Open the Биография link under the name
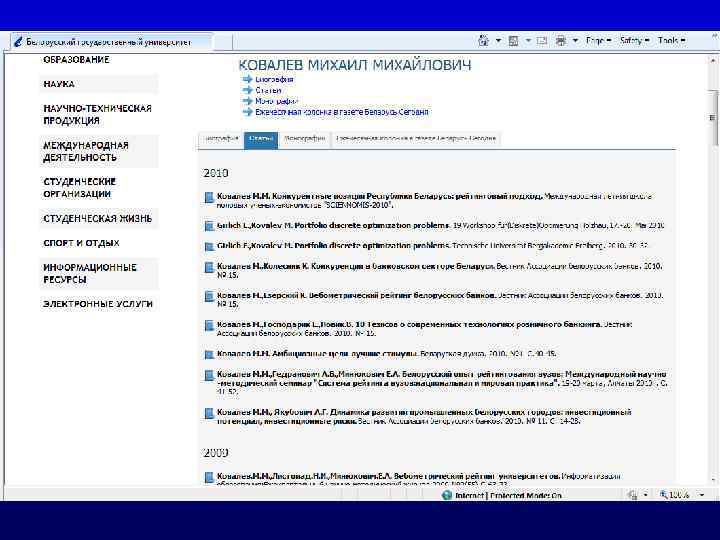The width and height of the screenshot is (720, 540). pos(274,79)
